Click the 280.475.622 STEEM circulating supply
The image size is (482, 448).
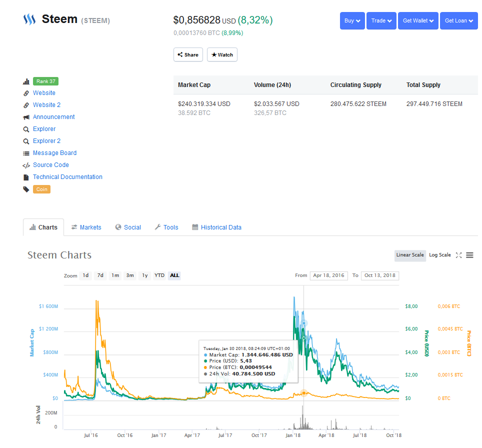(358, 104)
